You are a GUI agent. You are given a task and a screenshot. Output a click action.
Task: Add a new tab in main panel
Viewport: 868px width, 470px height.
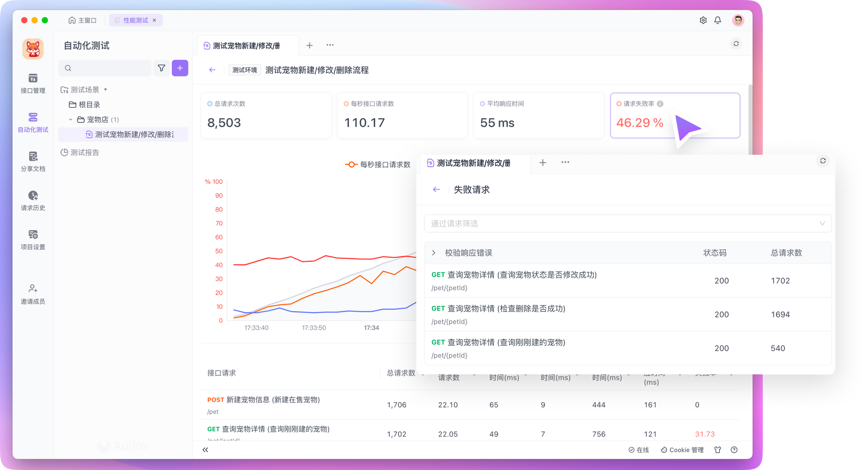point(309,45)
